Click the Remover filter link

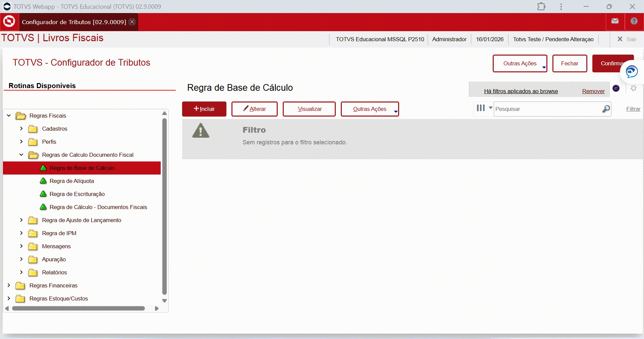click(593, 91)
